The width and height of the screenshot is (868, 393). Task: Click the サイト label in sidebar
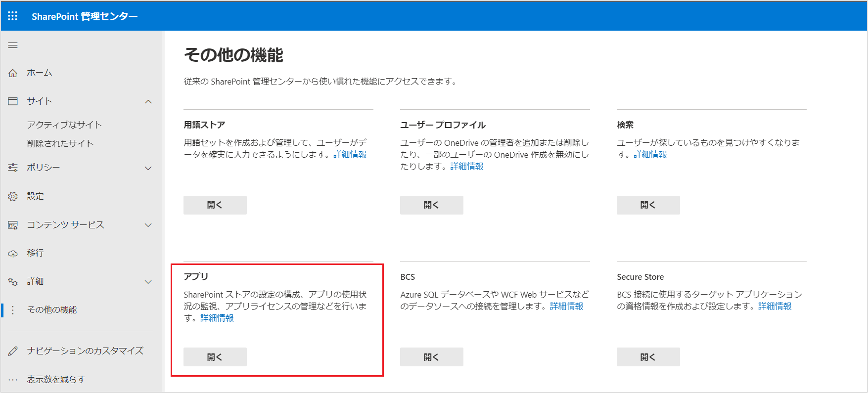(39, 101)
